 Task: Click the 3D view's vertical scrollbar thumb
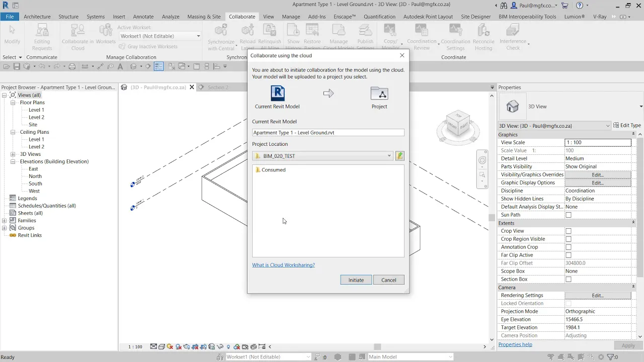point(492,218)
